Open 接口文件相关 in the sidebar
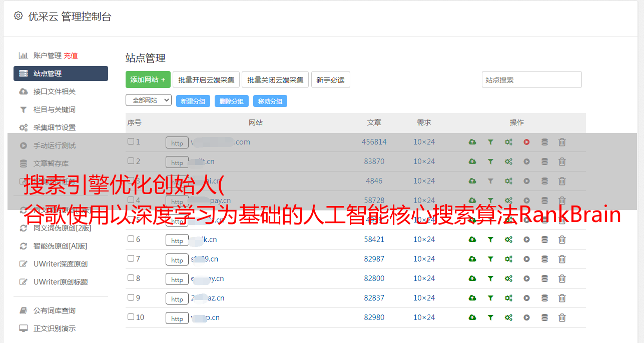Screen dimensions: 644x343 pyautogui.click(x=55, y=91)
